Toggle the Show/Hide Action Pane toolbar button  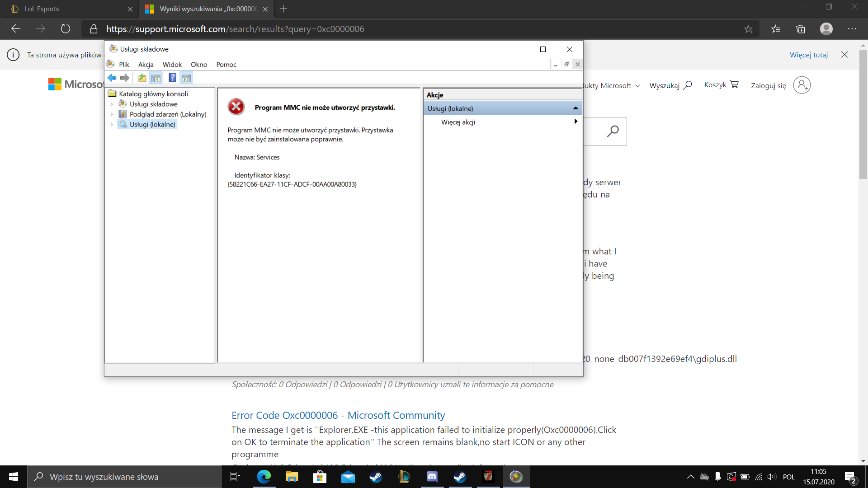pyautogui.click(x=186, y=78)
